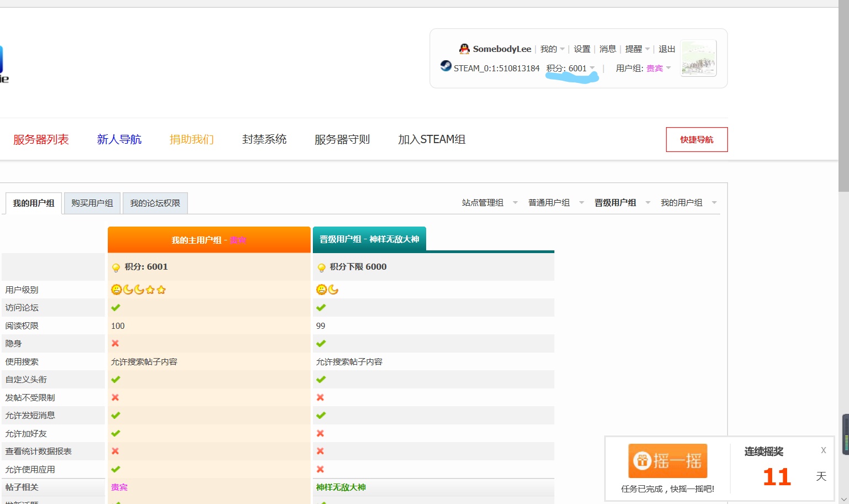Click the lightbulb icon next to 积分下限 6000
The height and width of the screenshot is (504, 849).
(x=321, y=267)
